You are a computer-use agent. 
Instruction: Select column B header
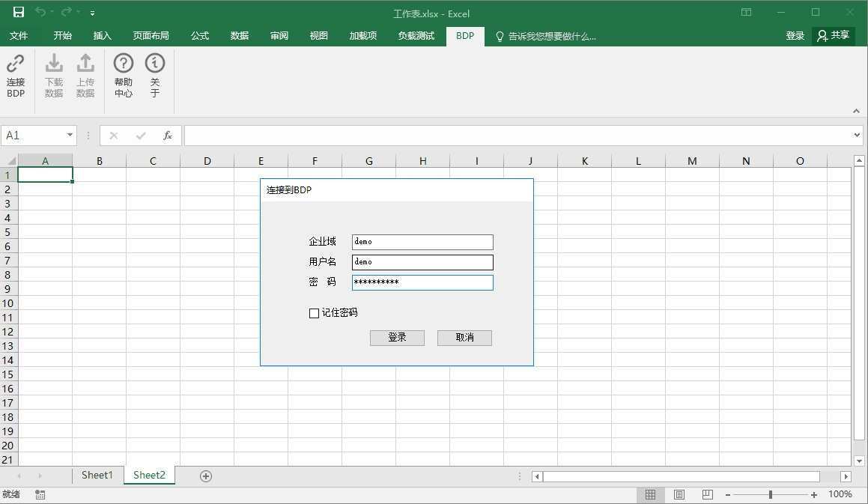[x=100, y=161]
